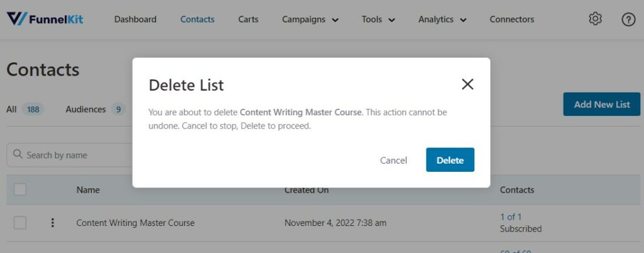Expand the Tools dropdown menu

point(378,20)
